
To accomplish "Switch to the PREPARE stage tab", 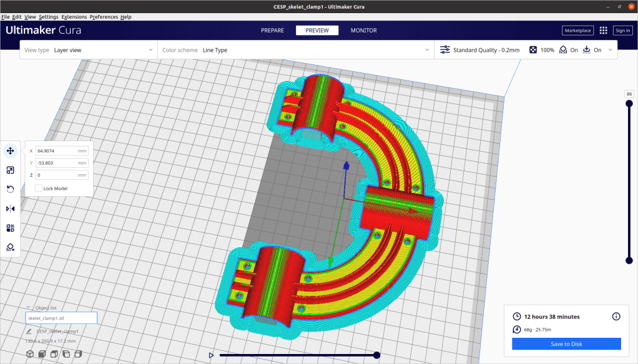I will click(272, 30).
